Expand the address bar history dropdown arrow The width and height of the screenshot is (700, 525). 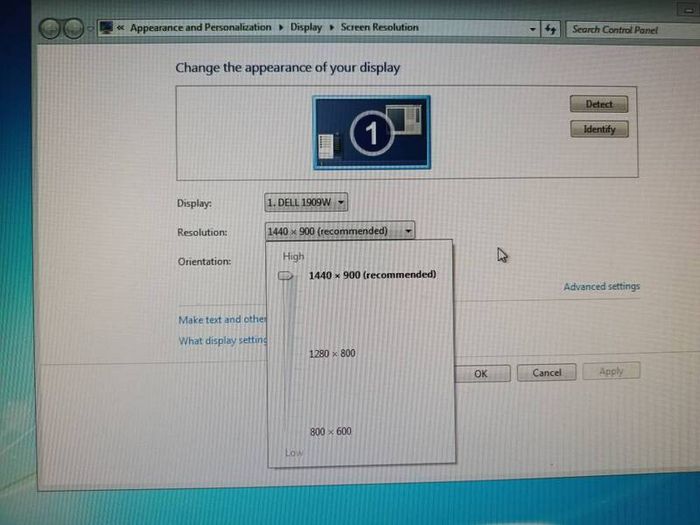click(532, 29)
